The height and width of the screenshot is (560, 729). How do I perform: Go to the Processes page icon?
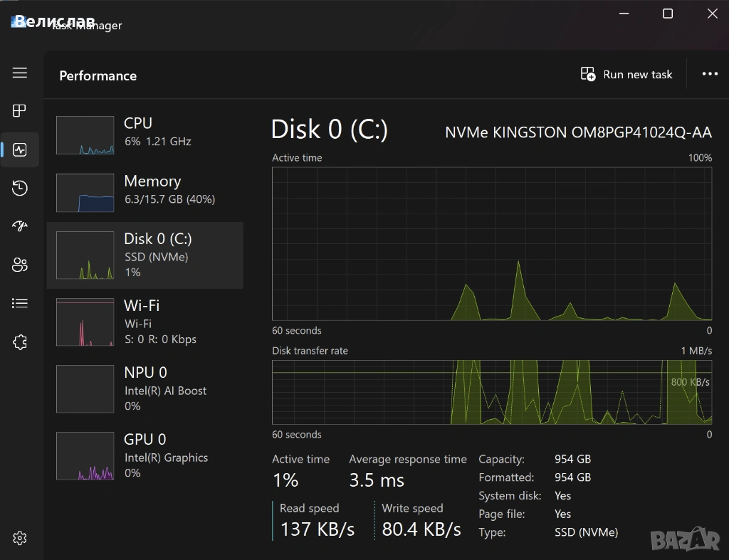[20, 110]
